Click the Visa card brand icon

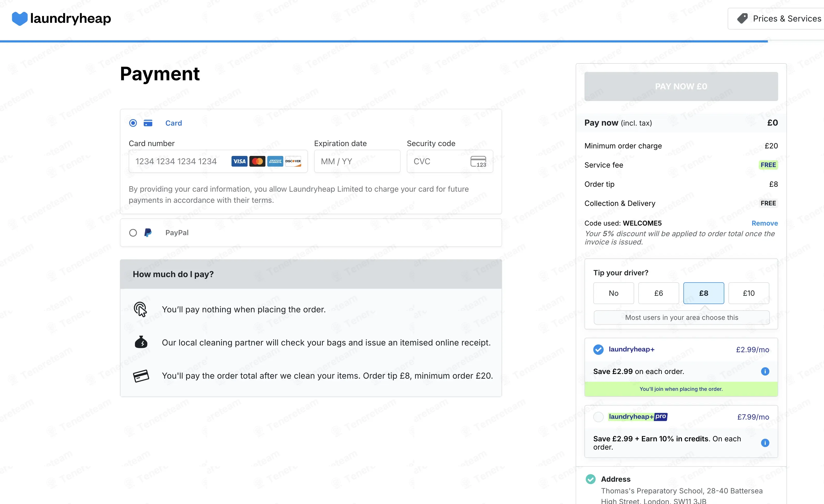[x=240, y=161]
